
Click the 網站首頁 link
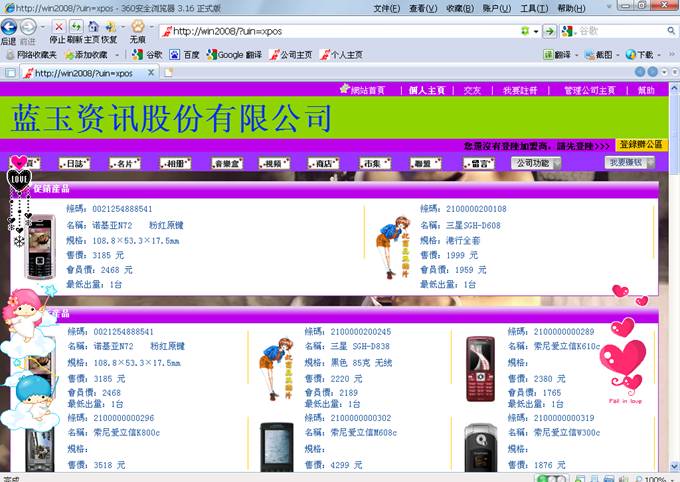pos(366,90)
